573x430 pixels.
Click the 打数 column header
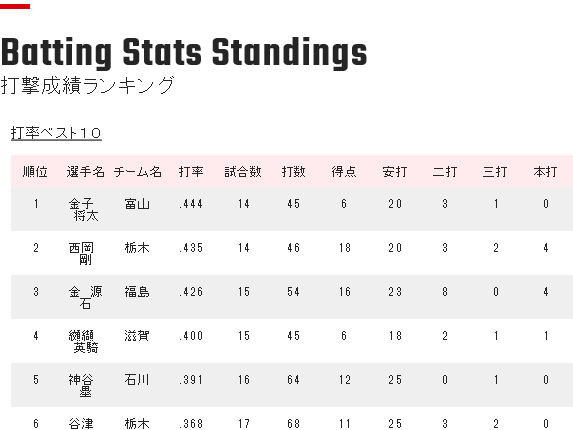293,172
